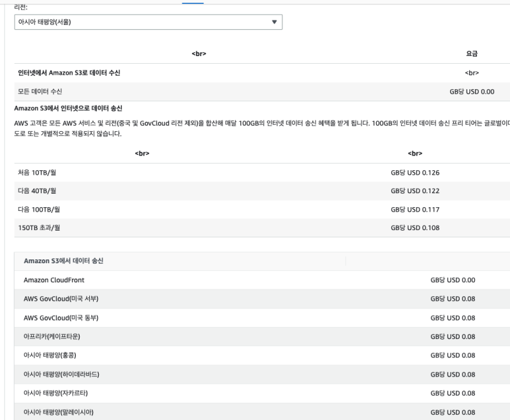Click the price for 아시아 태평양(홍콩)
Viewport: 510px width, 420px height.
pos(453,355)
